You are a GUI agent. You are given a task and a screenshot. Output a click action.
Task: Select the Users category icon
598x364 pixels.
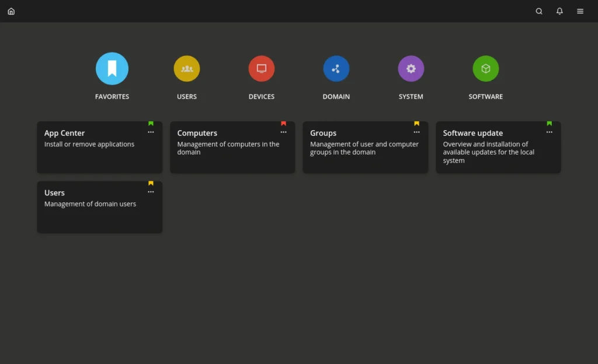187,69
